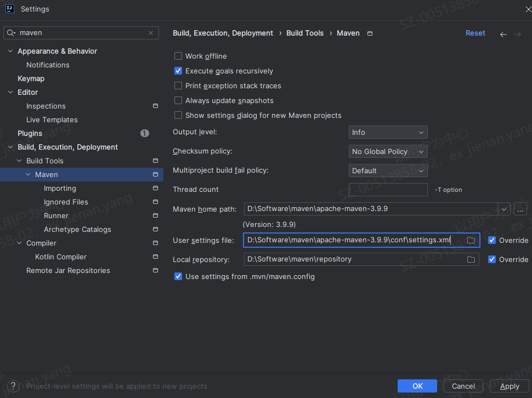This screenshot has width=532, height=398.
Task: Click project-level icon on Kotlin Compiler row
Action: coord(155,257)
